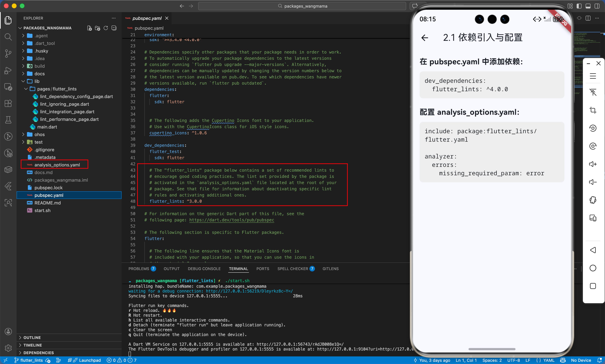Switch to the PROBLEMS panel tab
Image resolution: width=605 pixels, height=364 pixels.
tap(139, 269)
